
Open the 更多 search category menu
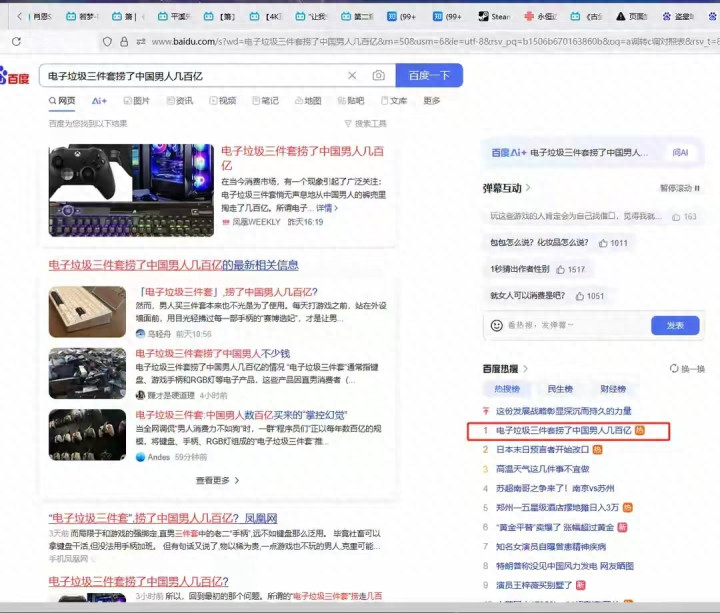click(x=431, y=101)
